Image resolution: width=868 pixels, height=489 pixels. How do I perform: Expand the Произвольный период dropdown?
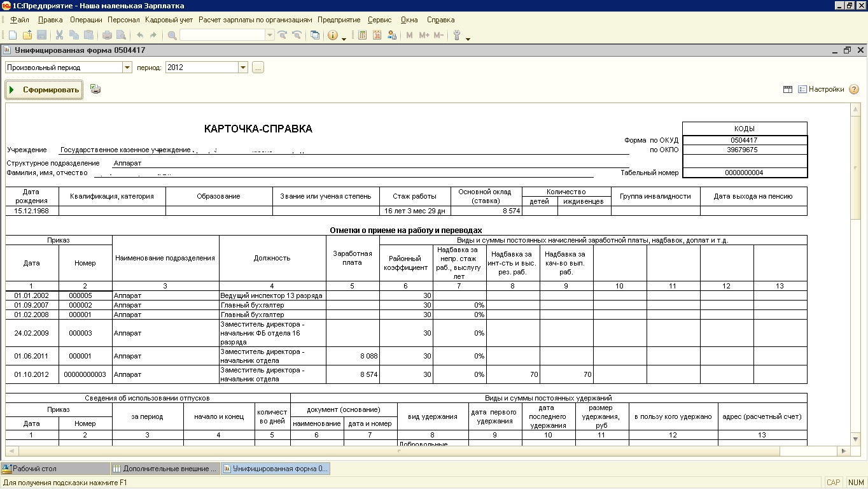127,67
